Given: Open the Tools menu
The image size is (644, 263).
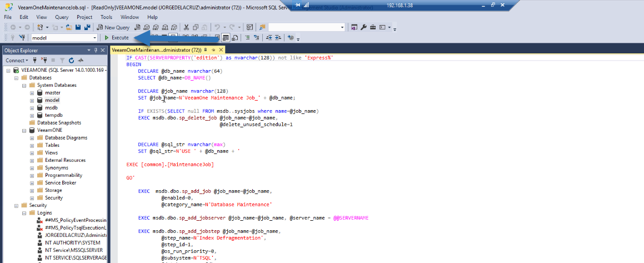Looking at the screenshot, I should [x=106, y=17].
